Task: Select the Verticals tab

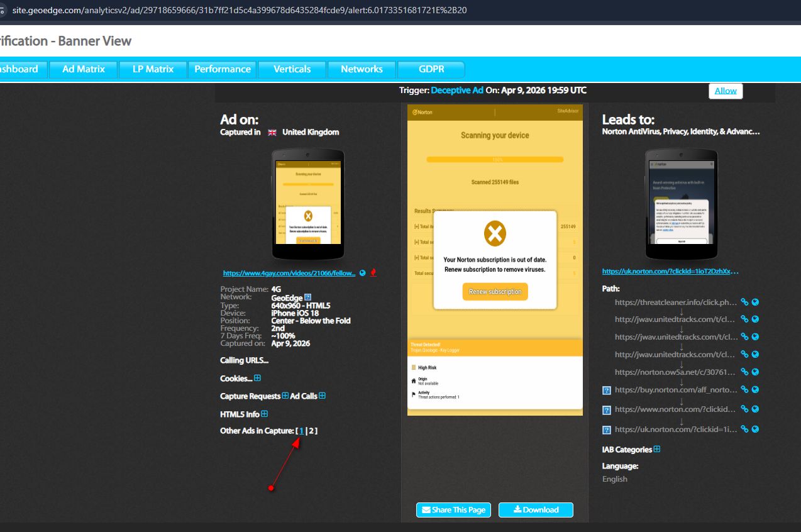Action: point(292,69)
